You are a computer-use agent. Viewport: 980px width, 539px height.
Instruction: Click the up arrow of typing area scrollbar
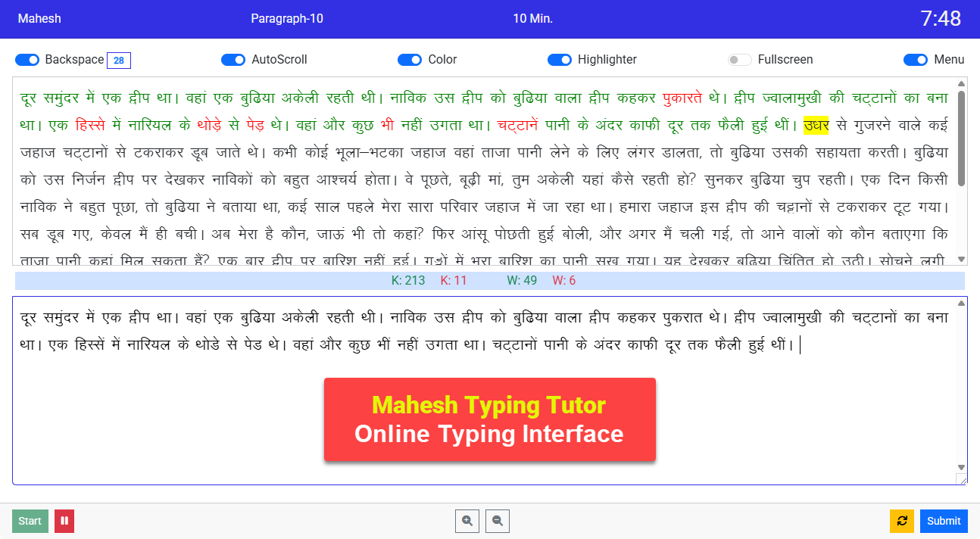tap(962, 303)
